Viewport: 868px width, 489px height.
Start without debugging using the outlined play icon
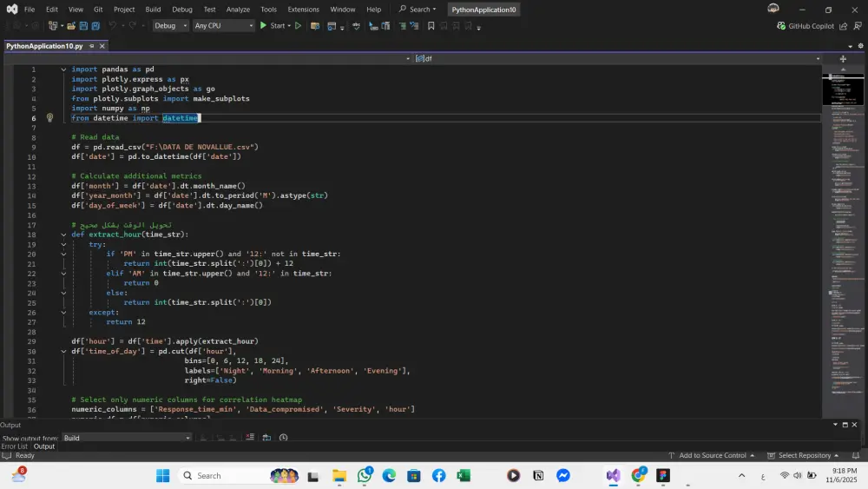click(298, 25)
